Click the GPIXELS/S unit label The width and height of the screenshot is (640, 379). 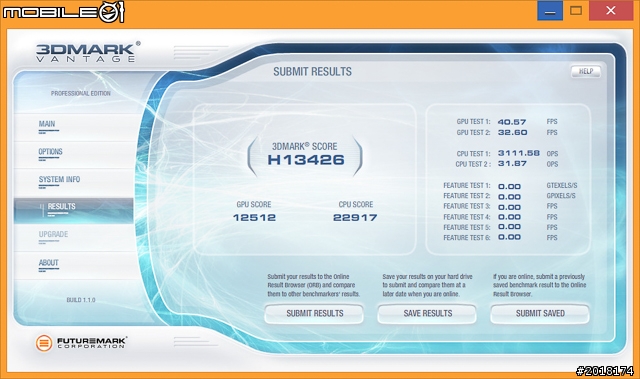[561, 196]
